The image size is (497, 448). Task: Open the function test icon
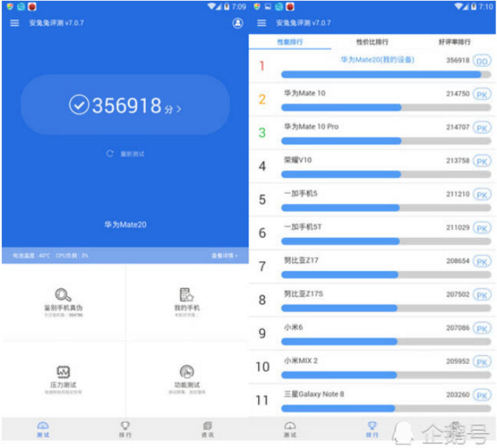click(x=187, y=372)
